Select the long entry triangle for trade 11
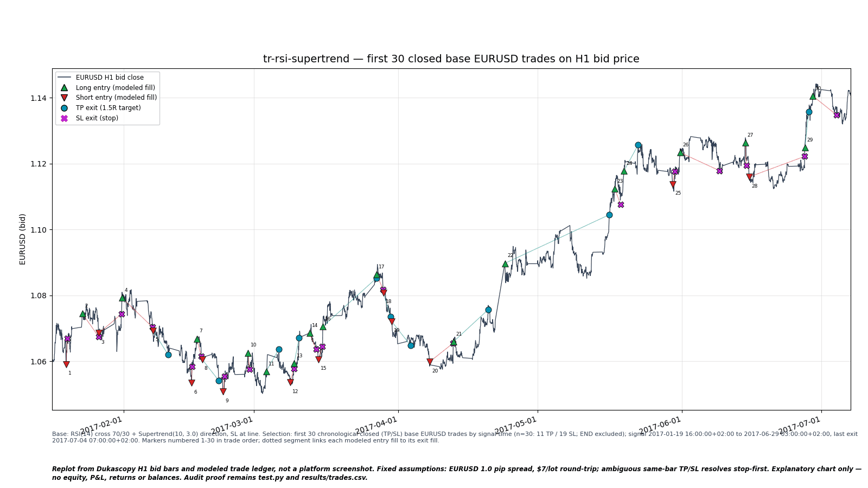 pos(266,371)
